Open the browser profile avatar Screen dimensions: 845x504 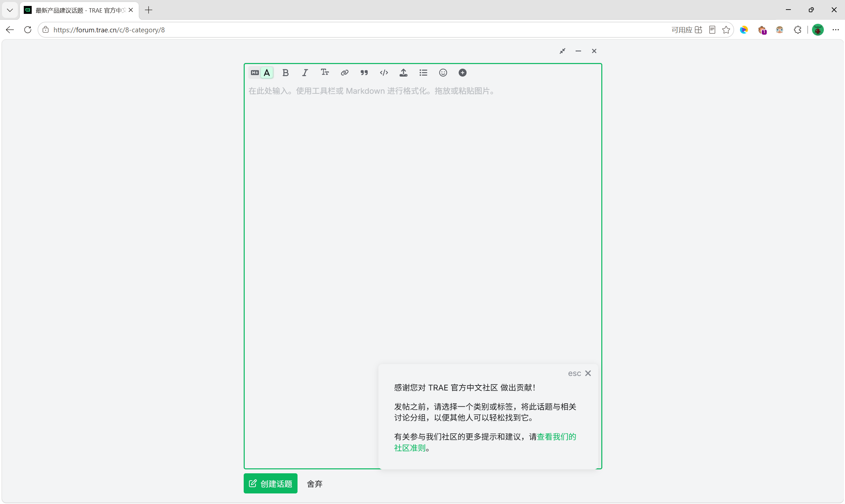(818, 30)
